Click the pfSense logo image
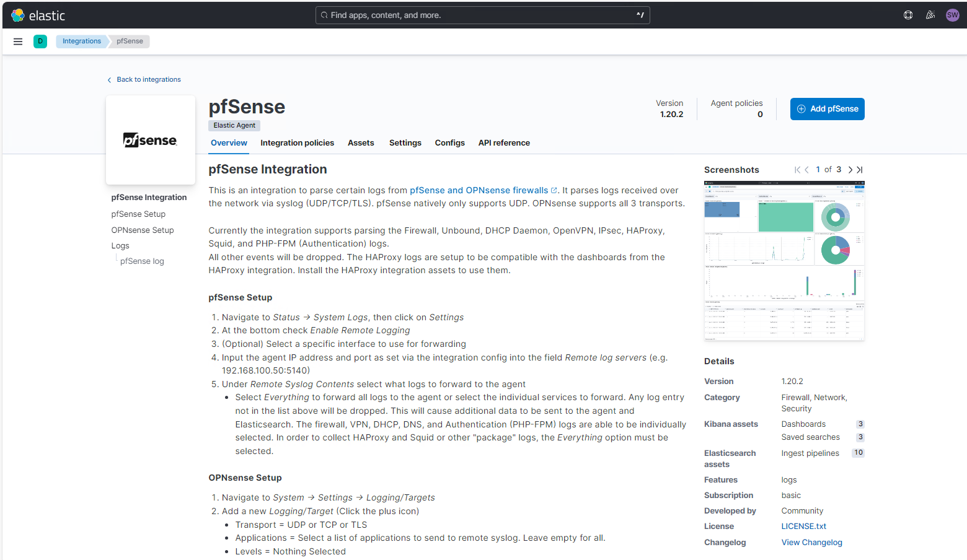Image resolution: width=967 pixels, height=560 pixels. 150,140
